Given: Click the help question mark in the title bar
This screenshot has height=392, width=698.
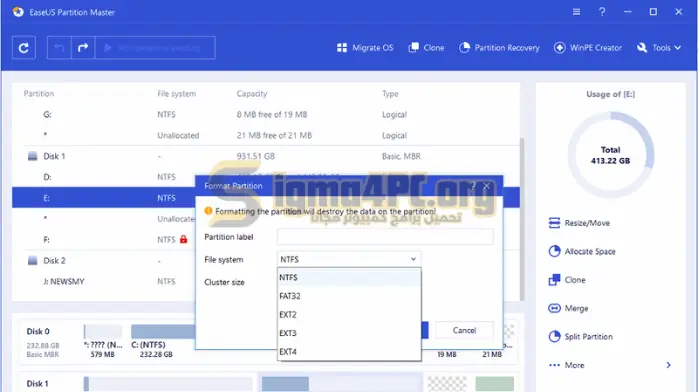Looking at the screenshot, I should 602,12.
